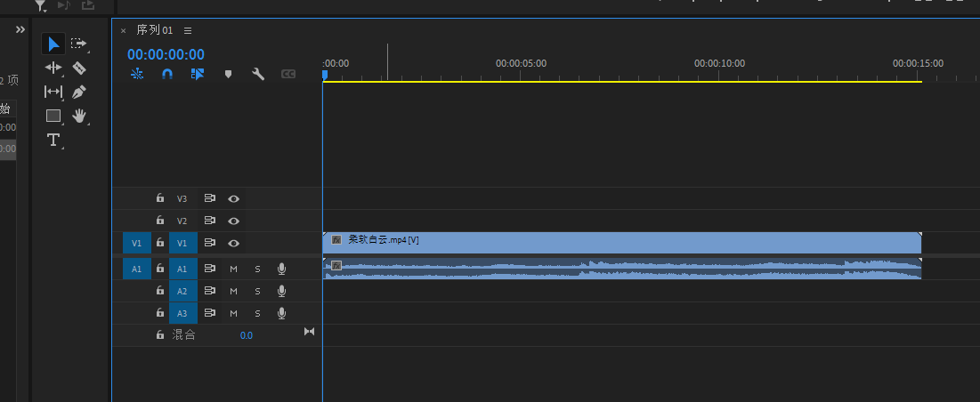Activate the Type text tool
Image resolution: width=980 pixels, height=402 pixels.
(x=53, y=140)
